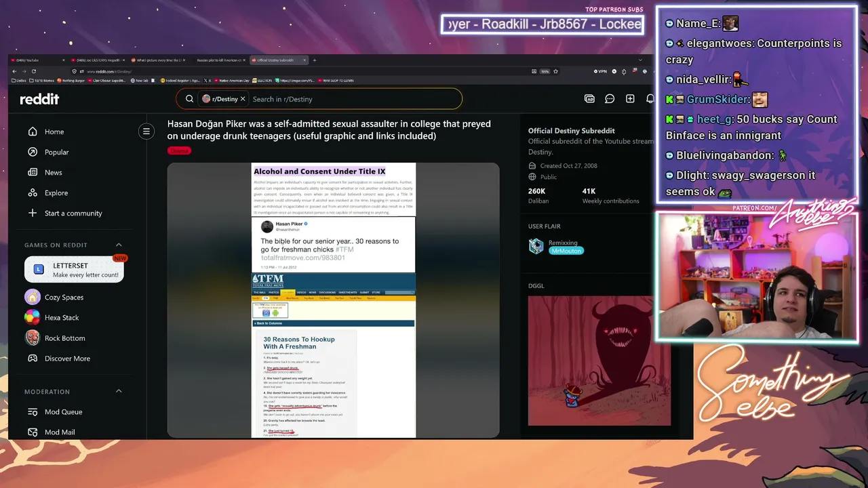Click the GrumSkider chat username

coord(716,100)
